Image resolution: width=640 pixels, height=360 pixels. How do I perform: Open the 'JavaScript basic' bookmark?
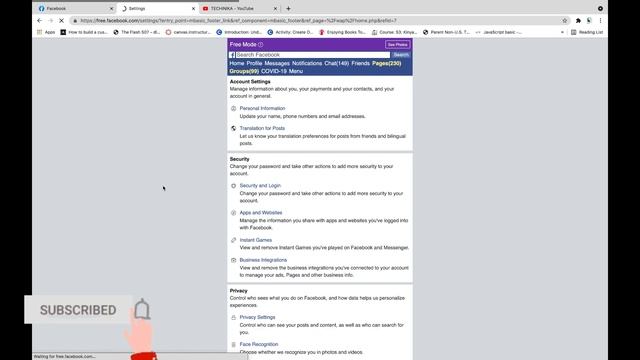pos(499,32)
